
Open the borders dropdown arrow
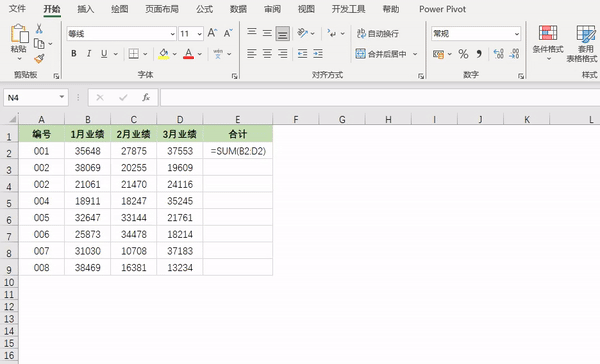coord(145,54)
